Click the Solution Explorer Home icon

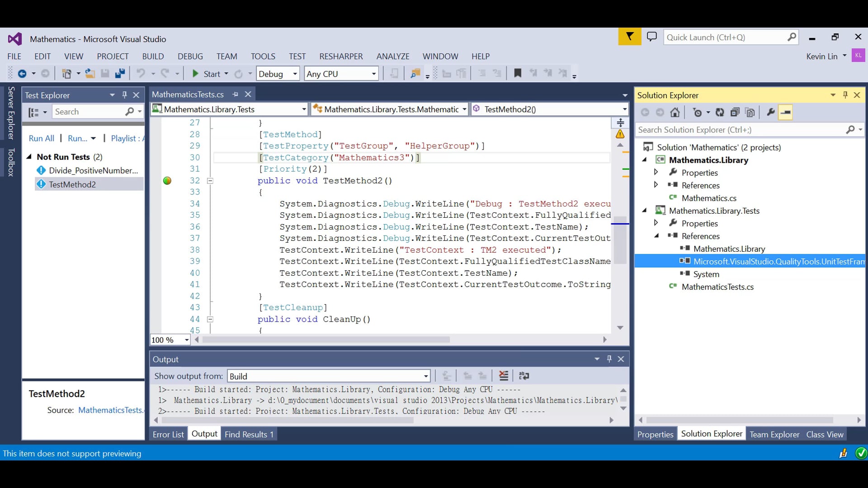(675, 113)
